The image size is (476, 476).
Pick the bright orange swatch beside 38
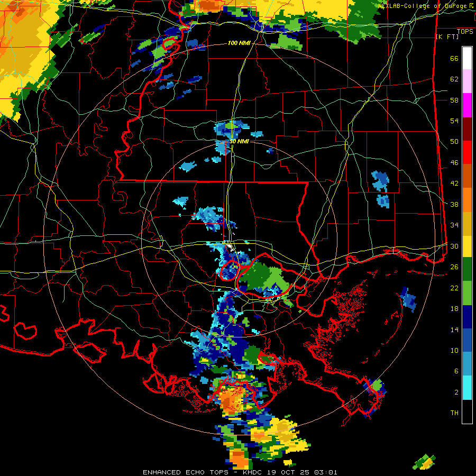pos(467,200)
